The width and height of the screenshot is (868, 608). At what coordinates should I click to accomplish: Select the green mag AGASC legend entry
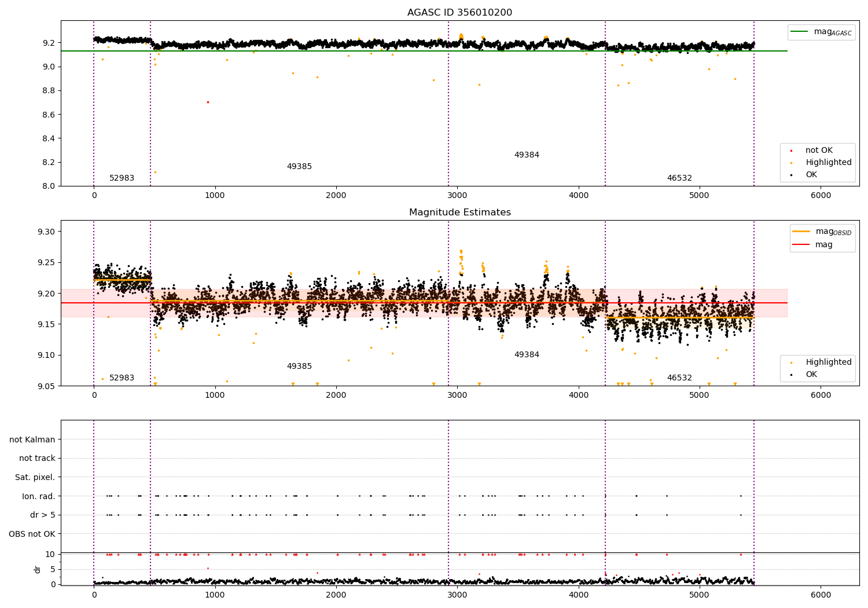point(821,32)
